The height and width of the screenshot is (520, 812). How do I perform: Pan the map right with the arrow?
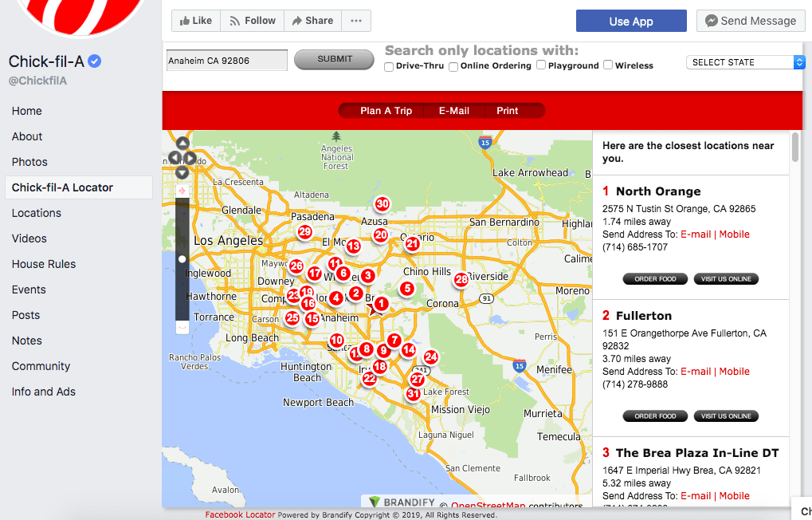coord(190,158)
